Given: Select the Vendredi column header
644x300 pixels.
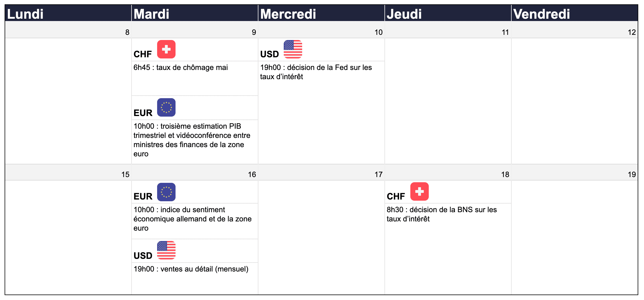Looking at the screenshot, I should (575, 13).
